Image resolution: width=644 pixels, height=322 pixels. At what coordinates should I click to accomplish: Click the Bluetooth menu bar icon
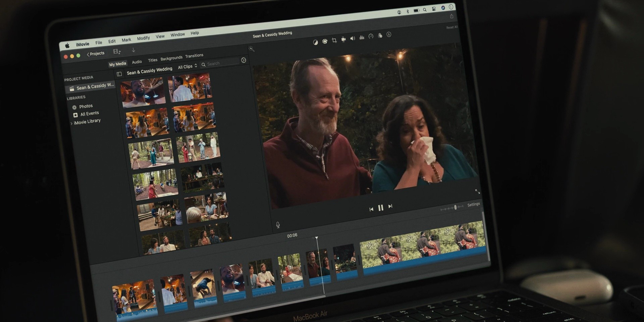408,11
